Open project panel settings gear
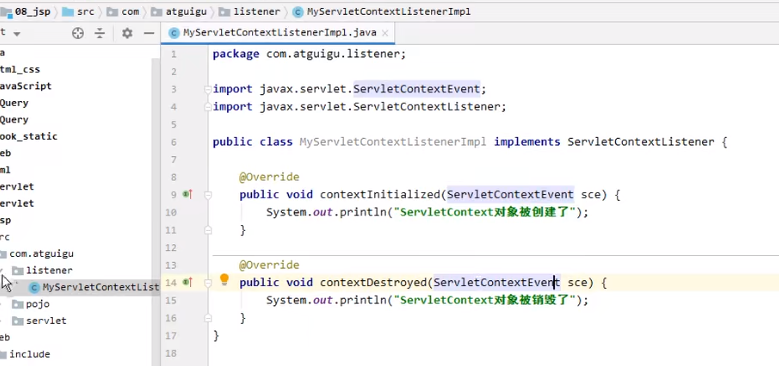Screen dimensions: 779x366 tap(127, 33)
